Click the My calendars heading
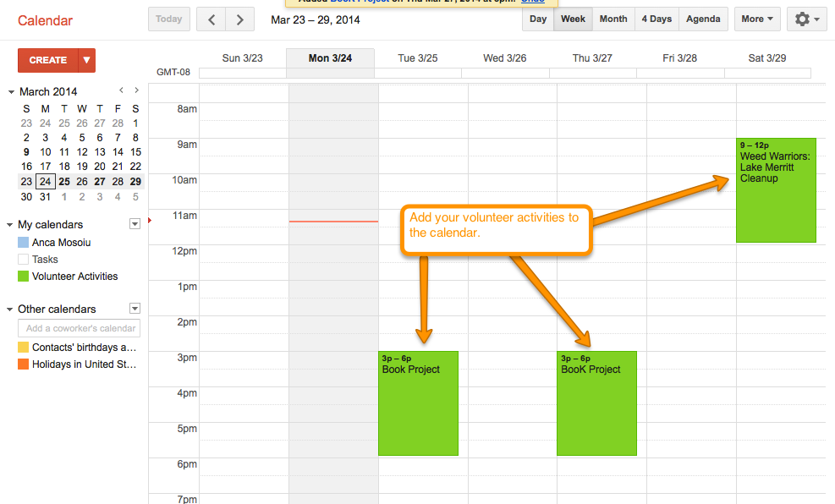The height and width of the screenshot is (504, 835). pyautogui.click(x=51, y=225)
